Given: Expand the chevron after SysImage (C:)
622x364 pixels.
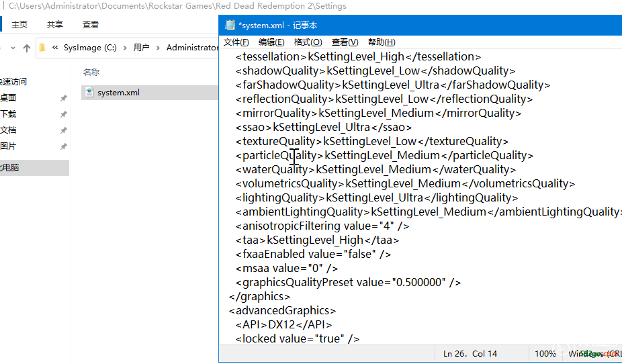Looking at the screenshot, I should click(x=125, y=48).
